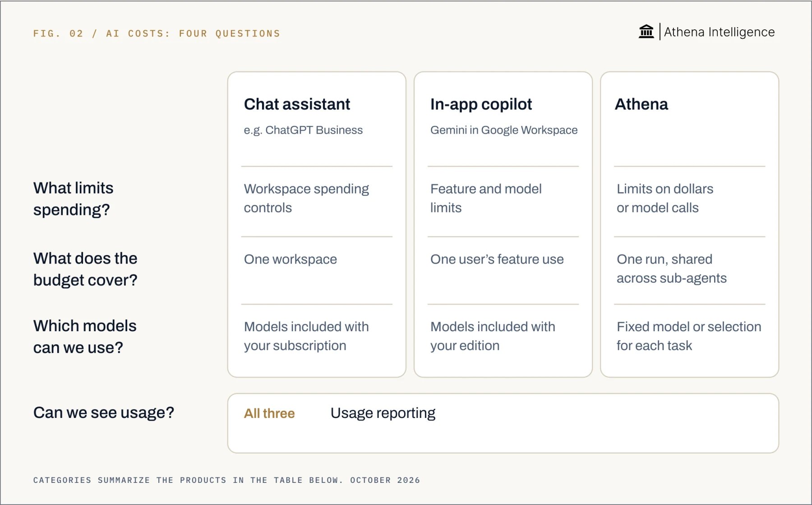Click the Athena Intelligence building logo icon

(646, 32)
